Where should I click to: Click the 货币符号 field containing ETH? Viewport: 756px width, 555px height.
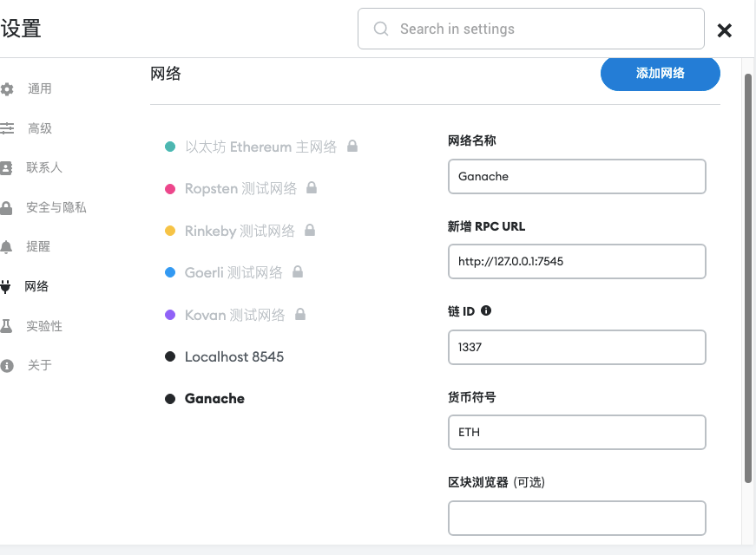[576, 432]
